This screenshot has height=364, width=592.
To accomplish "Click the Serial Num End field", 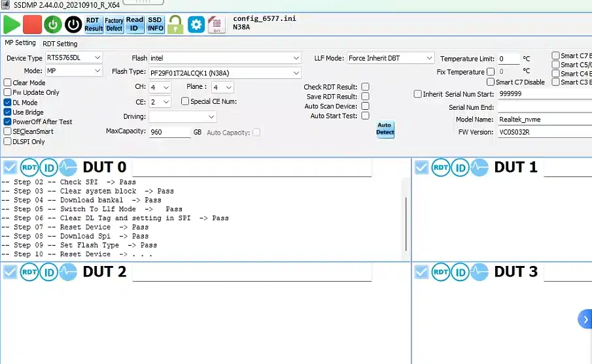I will [544, 107].
